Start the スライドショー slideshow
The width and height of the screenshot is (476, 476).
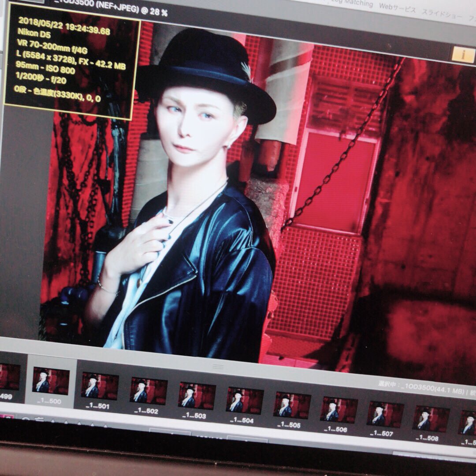[x=442, y=14]
